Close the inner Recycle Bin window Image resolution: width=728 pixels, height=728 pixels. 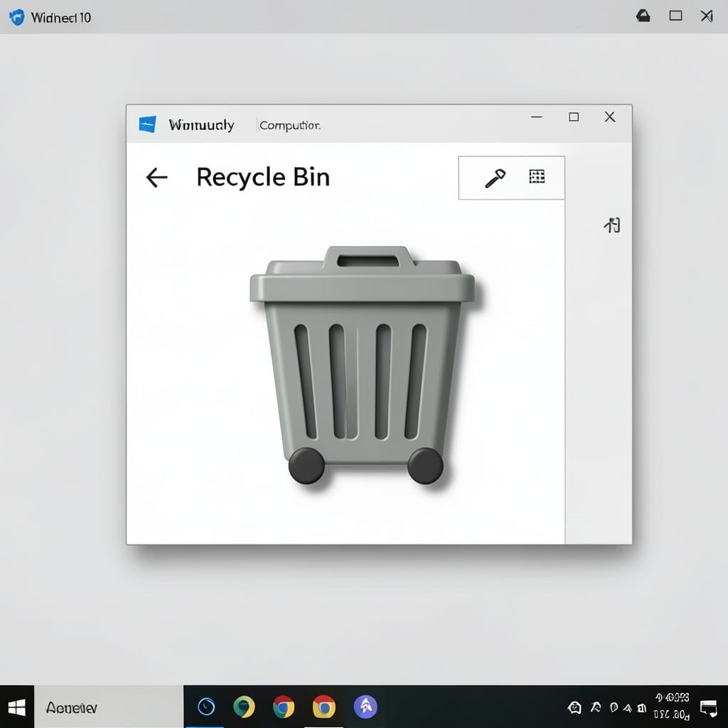(610, 117)
